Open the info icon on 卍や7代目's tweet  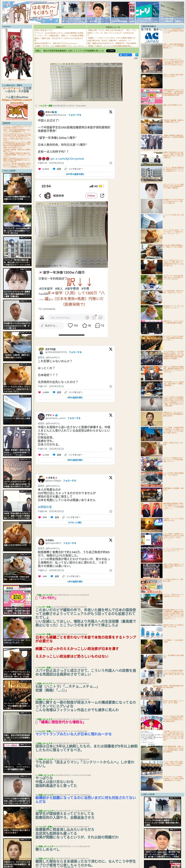(111, 387)
